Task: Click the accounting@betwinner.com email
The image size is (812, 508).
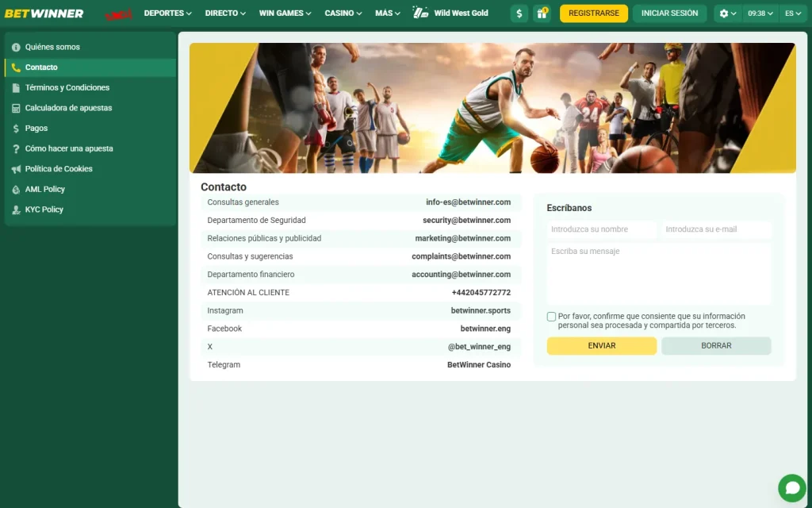Action: coord(462,275)
